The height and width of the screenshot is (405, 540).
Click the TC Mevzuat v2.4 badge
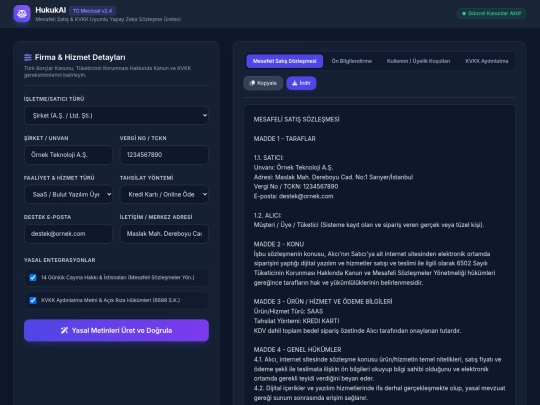click(x=92, y=11)
